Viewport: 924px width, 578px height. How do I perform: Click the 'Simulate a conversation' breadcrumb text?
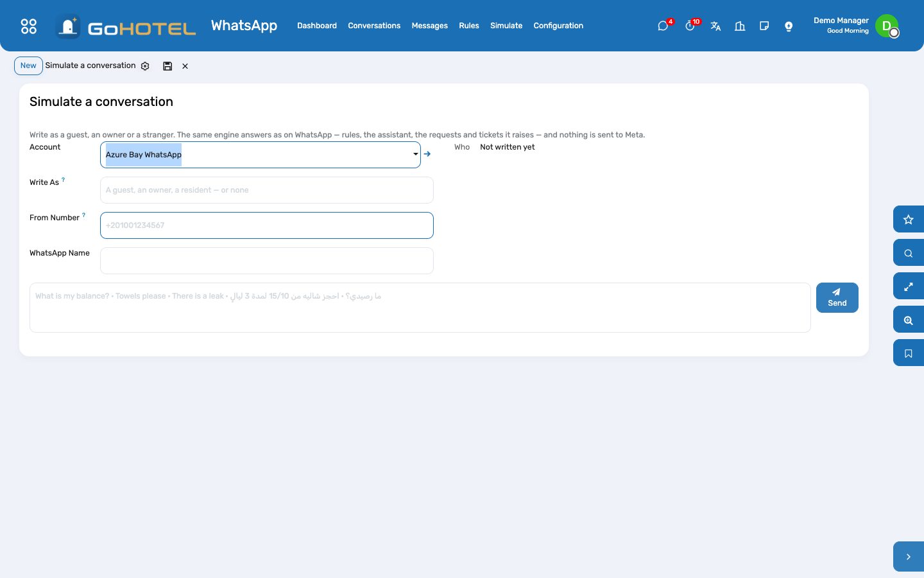click(x=90, y=66)
